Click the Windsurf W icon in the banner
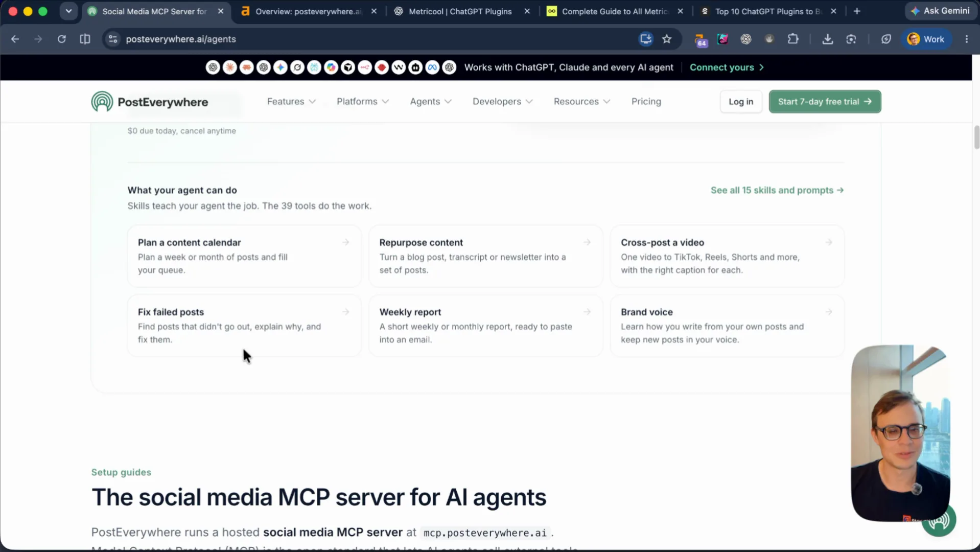Viewport: 980px width, 552px height. [x=399, y=67]
